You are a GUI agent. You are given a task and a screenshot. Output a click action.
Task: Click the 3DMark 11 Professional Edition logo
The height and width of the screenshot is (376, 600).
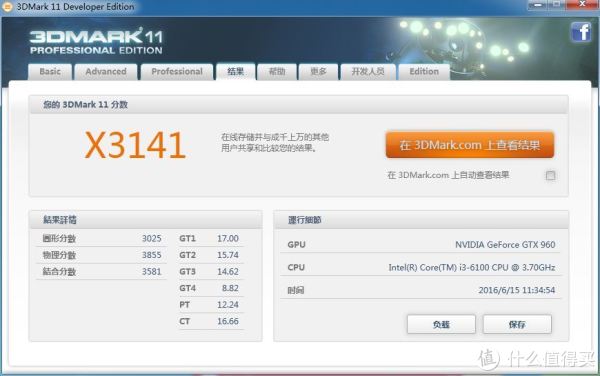click(96, 41)
